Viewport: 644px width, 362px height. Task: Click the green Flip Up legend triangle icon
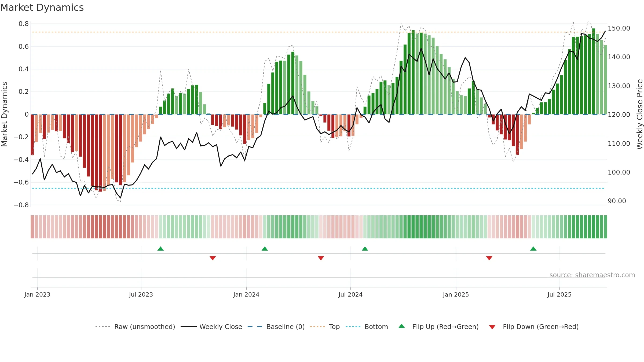click(402, 326)
